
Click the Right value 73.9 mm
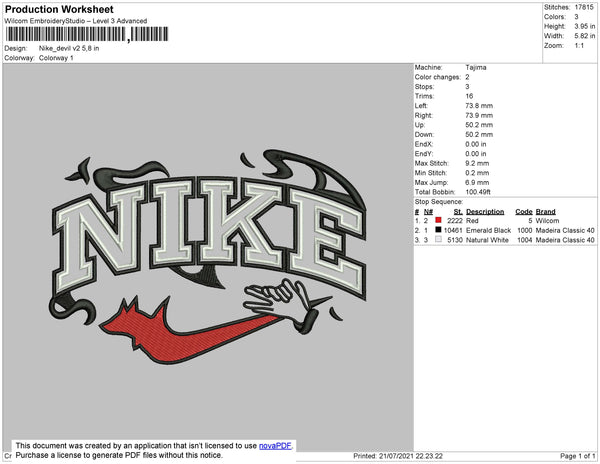(479, 115)
